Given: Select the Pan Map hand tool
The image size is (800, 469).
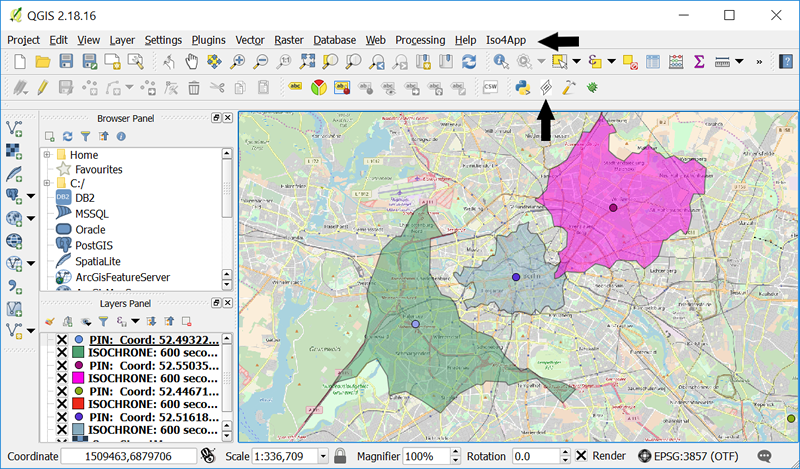Looking at the screenshot, I should pos(191,62).
